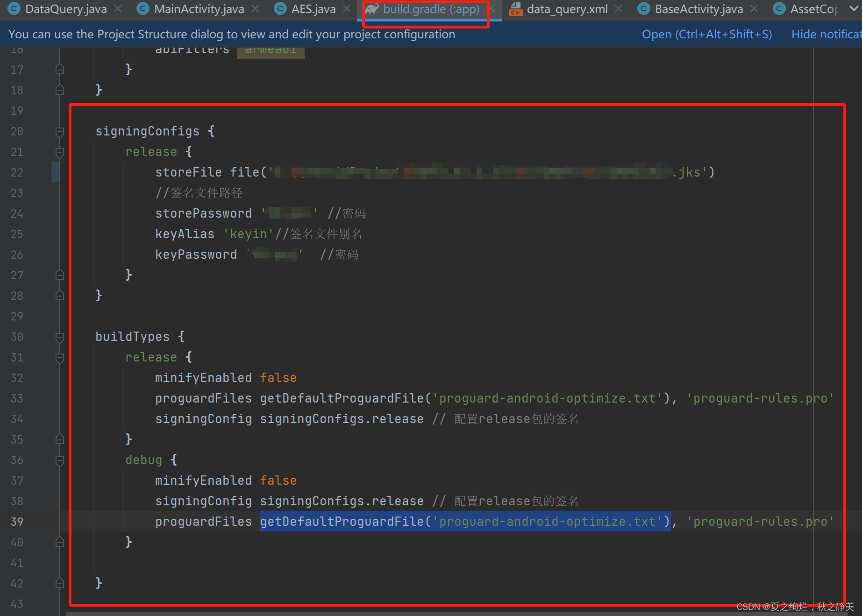This screenshot has width=862, height=616.
Task: Open the hidden tabs chevron dropdown
Action: (x=854, y=9)
